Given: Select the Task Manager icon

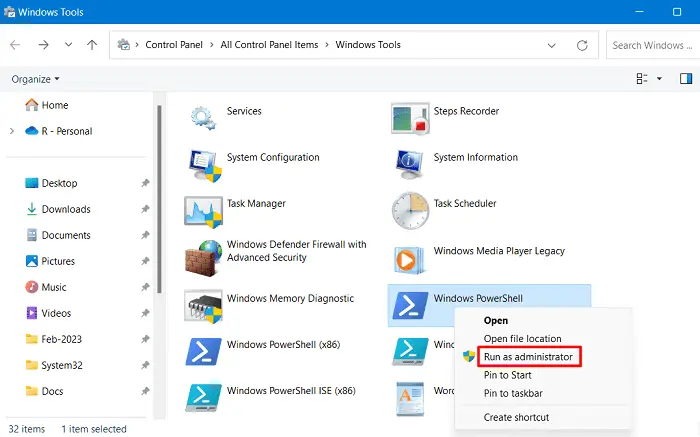Looking at the screenshot, I should (x=204, y=210).
